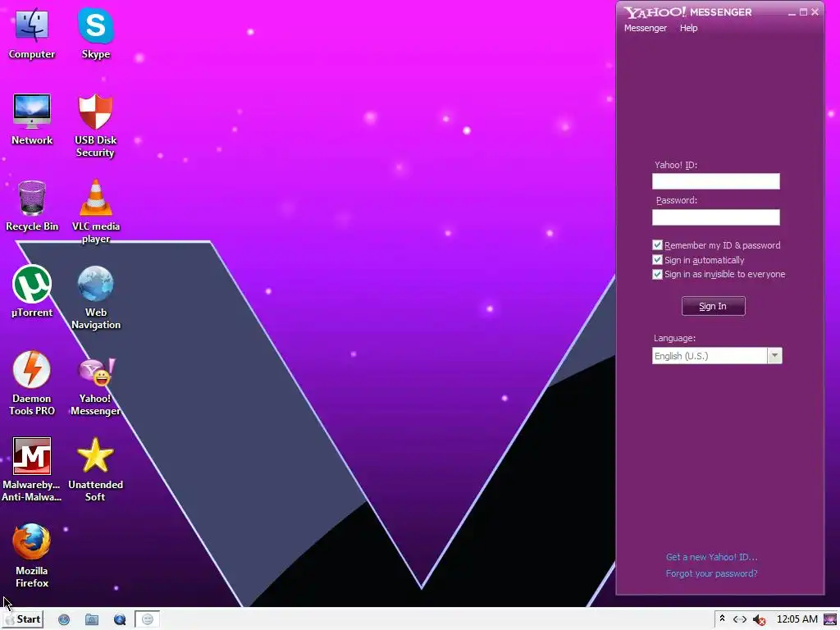The height and width of the screenshot is (630, 840).
Task: Uncheck Remember my ID & password
Action: 657,244
